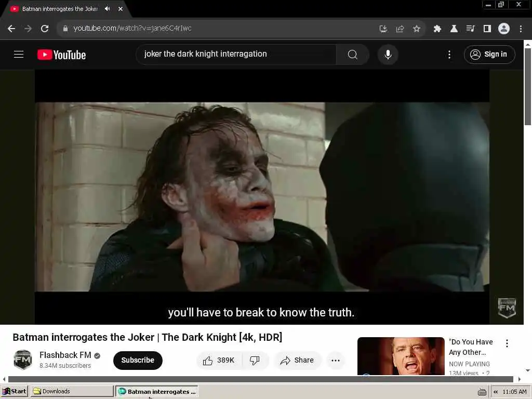Viewport: 532px width, 399px height.
Task: Open more actions ellipsis under the video
Action: (336, 361)
